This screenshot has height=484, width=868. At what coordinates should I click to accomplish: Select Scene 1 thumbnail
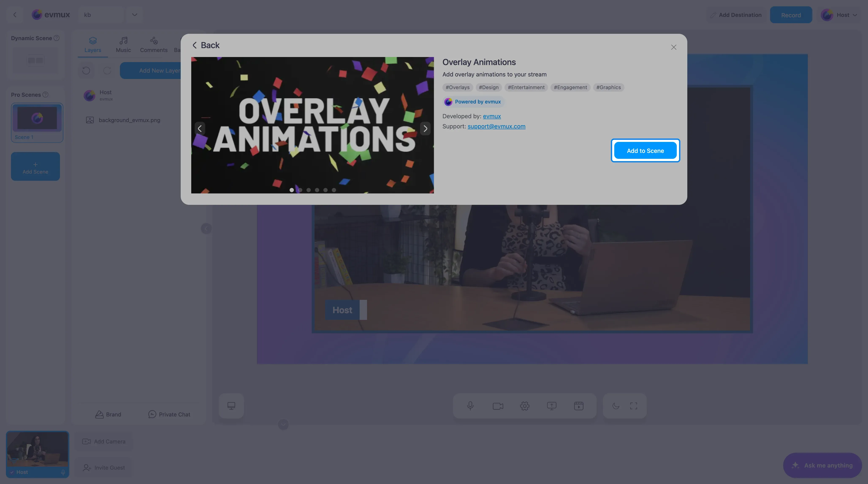37,122
